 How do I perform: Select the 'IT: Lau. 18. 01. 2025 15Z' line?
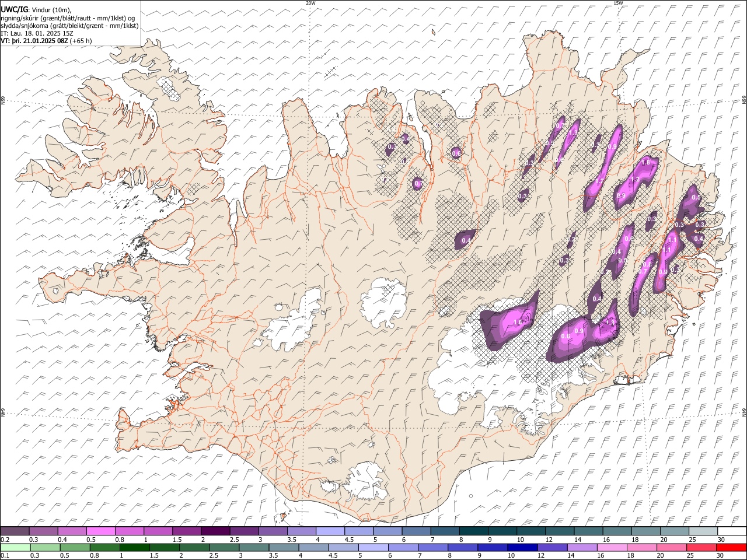point(37,33)
